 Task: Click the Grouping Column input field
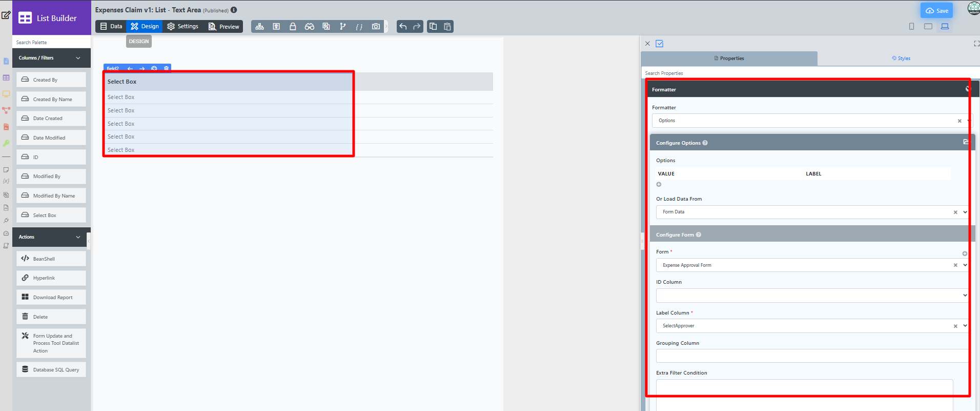tap(812, 356)
